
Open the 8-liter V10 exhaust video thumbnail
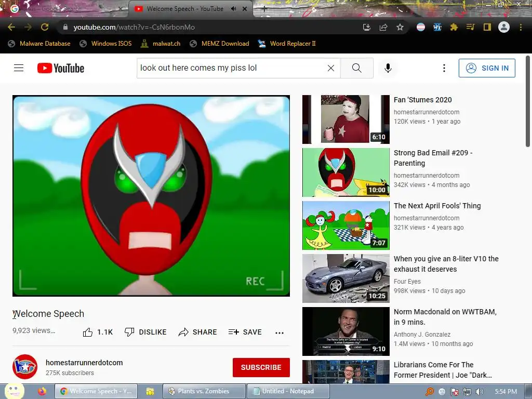[x=345, y=278]
